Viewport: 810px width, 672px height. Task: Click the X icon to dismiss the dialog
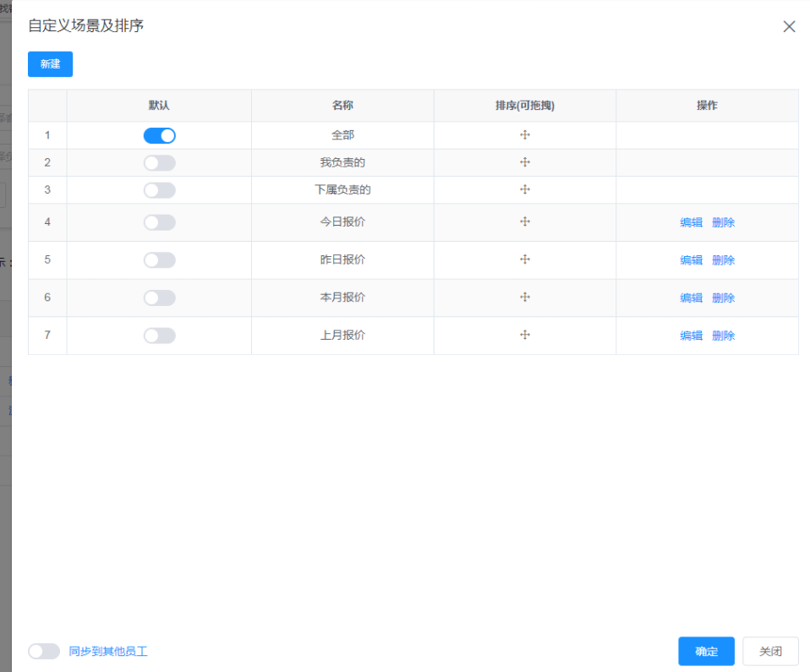pyautogui.click(x=789, y=26)
